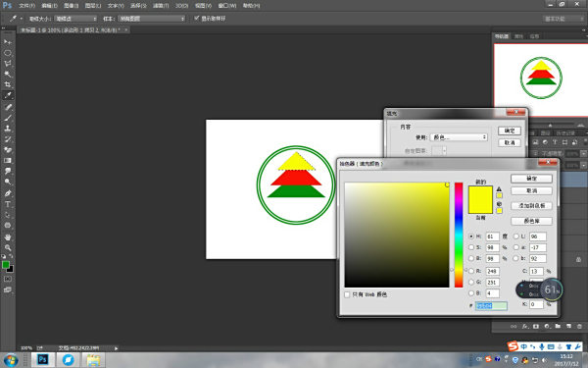The height and width of the screenshot is (368, 588).
Task: Select the L lightness radio button
Action: pos(516,237)
